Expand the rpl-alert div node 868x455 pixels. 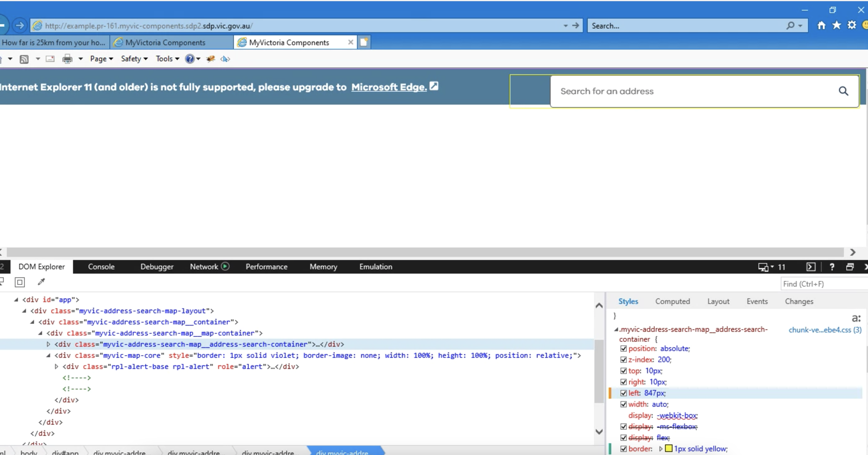(56, 366)
